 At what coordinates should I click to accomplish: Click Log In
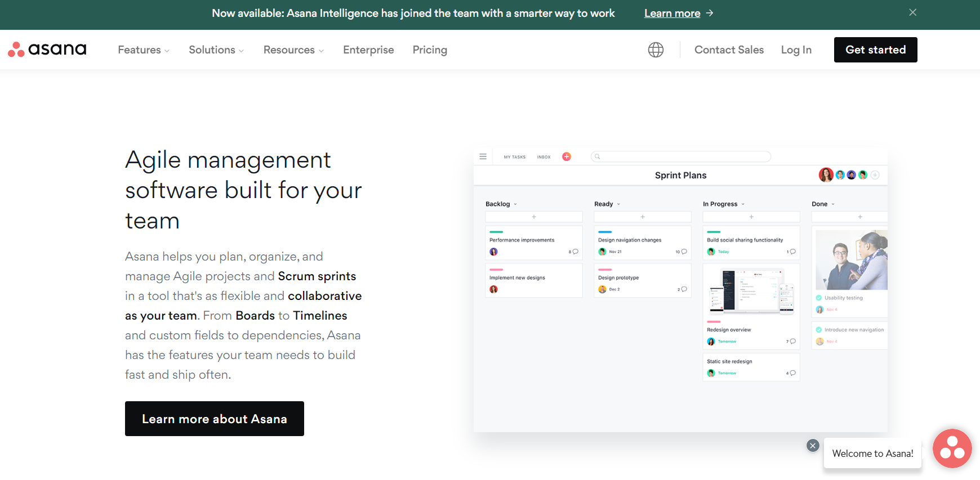click(796, 50)
